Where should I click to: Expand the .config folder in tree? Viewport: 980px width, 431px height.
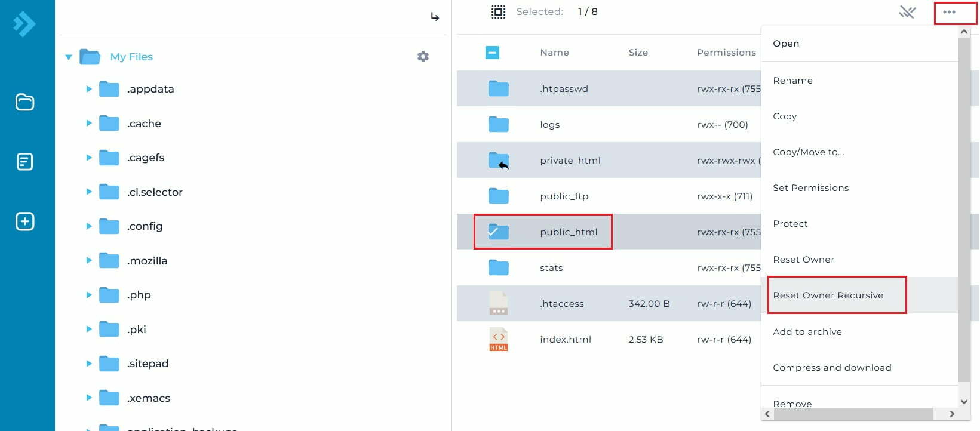tap(89, 226)
